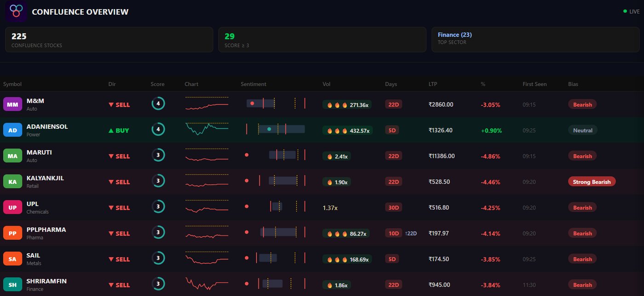Image resolution: width=644 pixels, height=296 pixels.
Task: Click the 86.27x volume flame badge
Action: point(346,233)
